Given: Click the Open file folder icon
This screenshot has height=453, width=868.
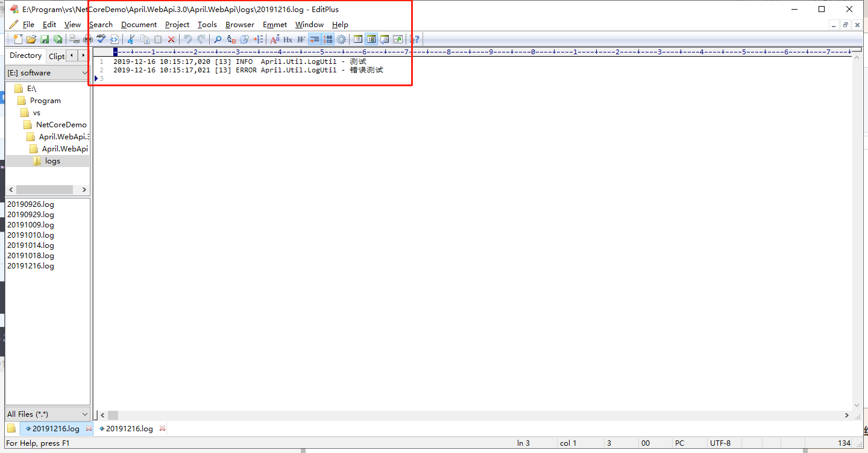Looking at the screenshot, I should [x=31, y=39].
